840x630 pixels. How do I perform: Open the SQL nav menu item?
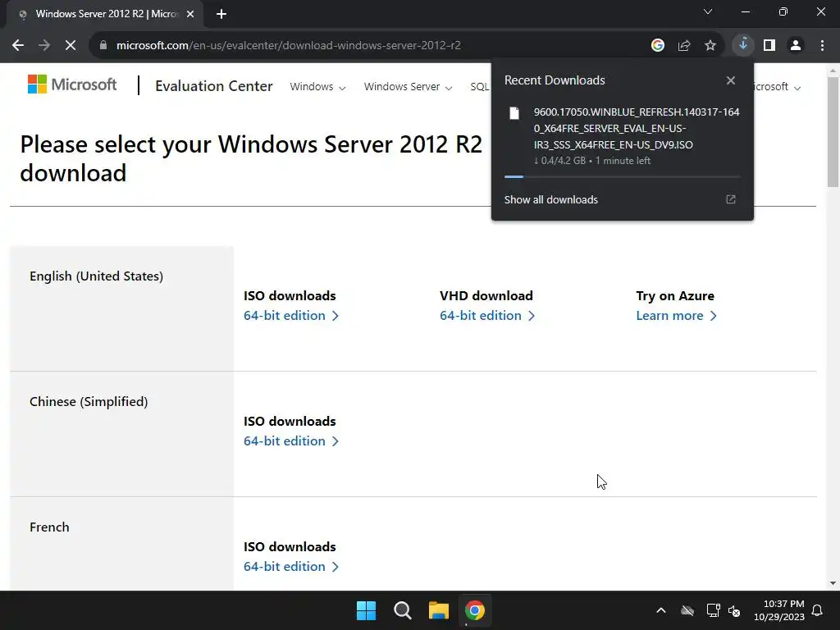pyautogui.click(x=479, y=87)
